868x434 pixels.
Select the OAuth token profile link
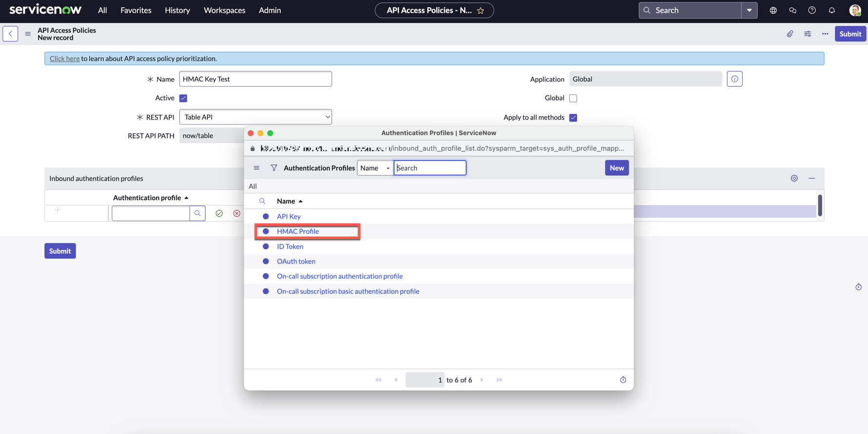[296, 261]
